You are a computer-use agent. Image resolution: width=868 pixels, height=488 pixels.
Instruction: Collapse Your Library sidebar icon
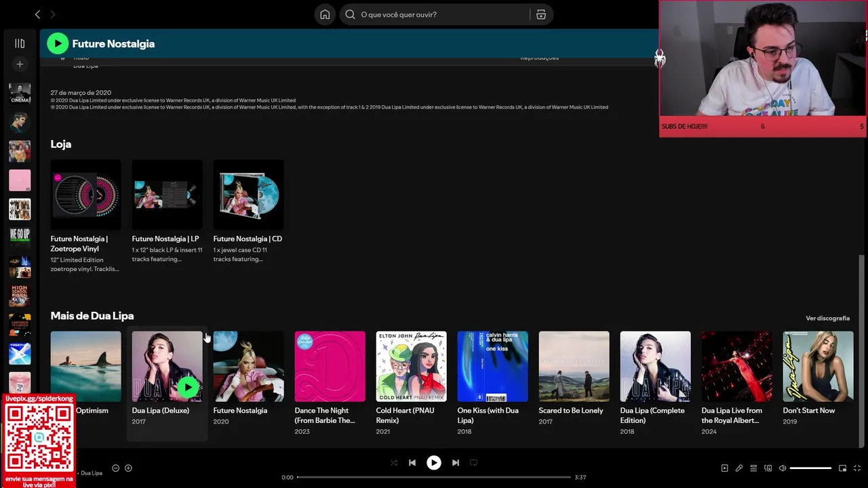click(20, 43)
